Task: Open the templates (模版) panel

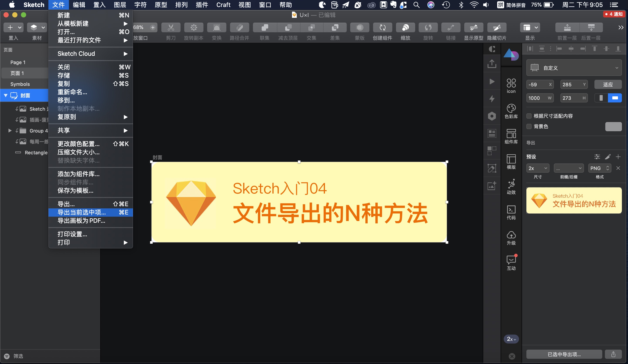Action: (x=511, y=162)
